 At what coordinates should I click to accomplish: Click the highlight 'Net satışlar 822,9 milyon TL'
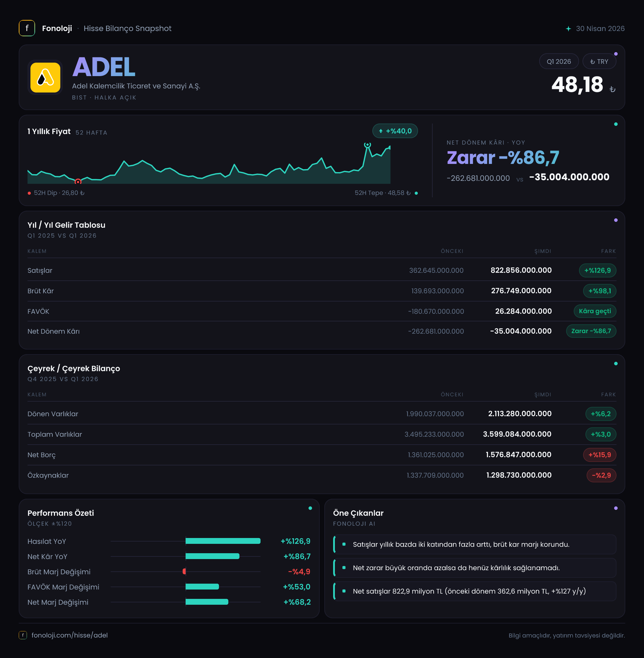click(475, 591)
